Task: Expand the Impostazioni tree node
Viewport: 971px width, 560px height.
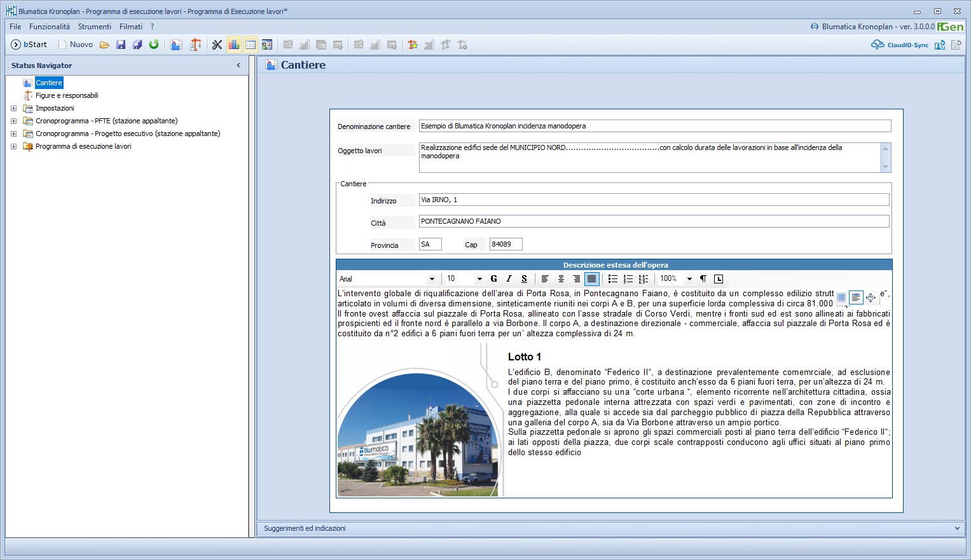Action: tap(13, 108)
